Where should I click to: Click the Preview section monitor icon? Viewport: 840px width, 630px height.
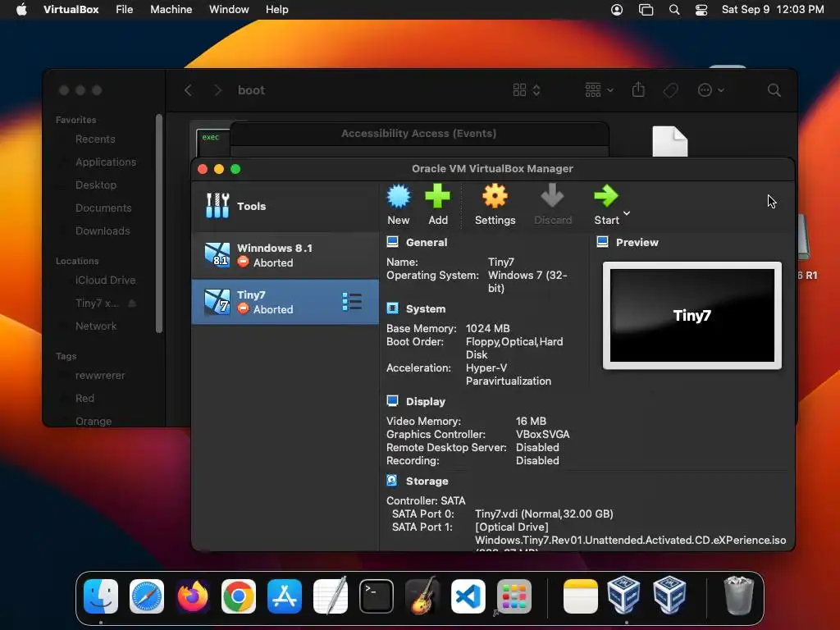tap(603, 242)
